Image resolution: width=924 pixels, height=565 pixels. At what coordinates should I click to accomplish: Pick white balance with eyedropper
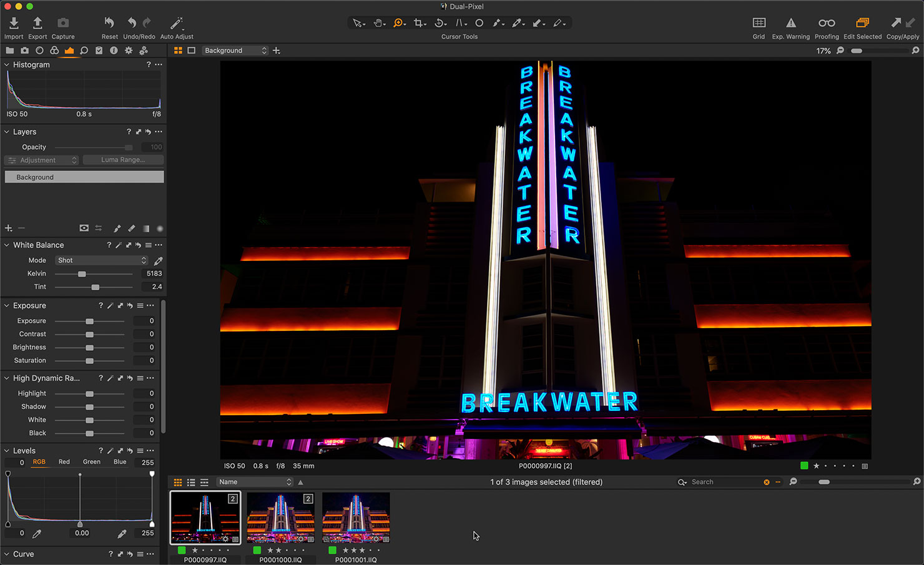pos(159,260)
